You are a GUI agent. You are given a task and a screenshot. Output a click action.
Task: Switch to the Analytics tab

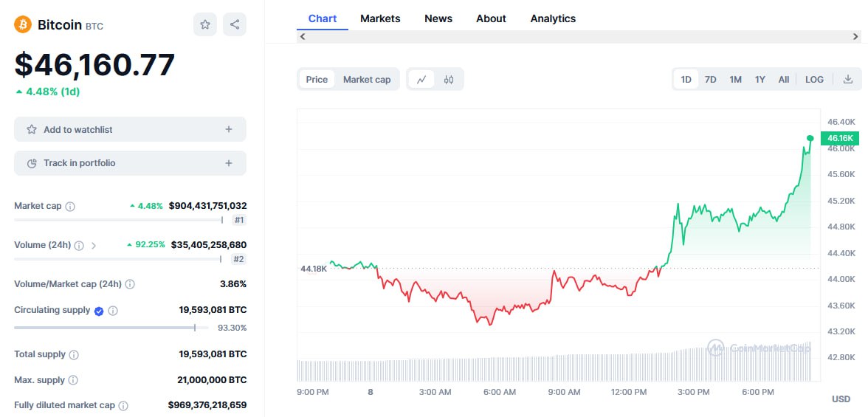(553, 18)
